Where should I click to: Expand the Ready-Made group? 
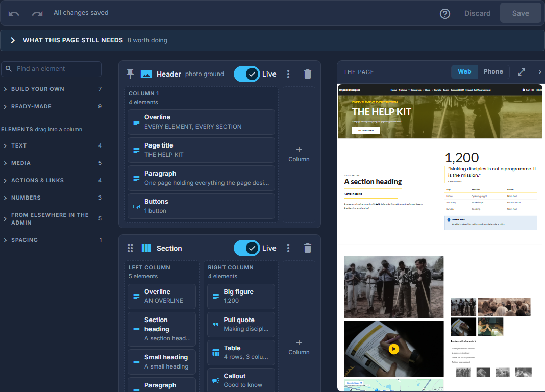tap(52, 106)
